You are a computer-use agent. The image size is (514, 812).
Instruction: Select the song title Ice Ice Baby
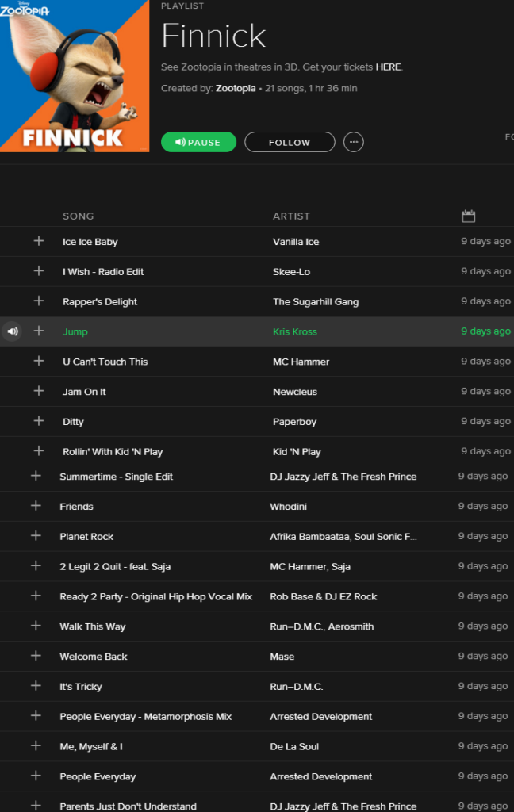90,242
